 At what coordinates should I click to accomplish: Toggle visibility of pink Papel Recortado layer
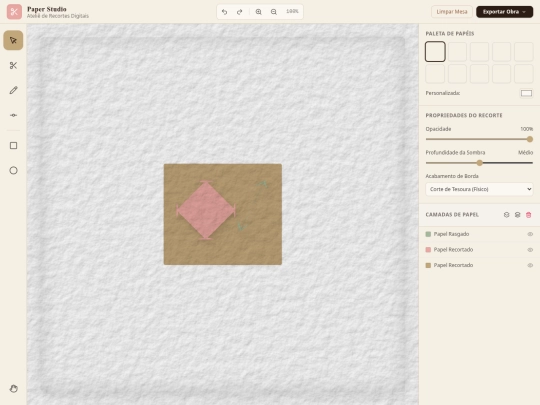point(530,250)
